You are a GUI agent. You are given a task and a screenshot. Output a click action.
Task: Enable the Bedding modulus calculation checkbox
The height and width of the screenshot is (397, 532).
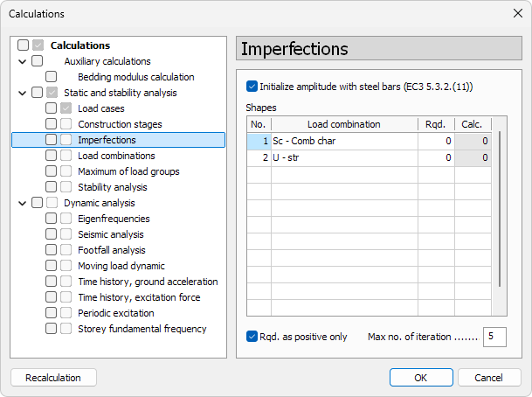[x=52, y=77]
